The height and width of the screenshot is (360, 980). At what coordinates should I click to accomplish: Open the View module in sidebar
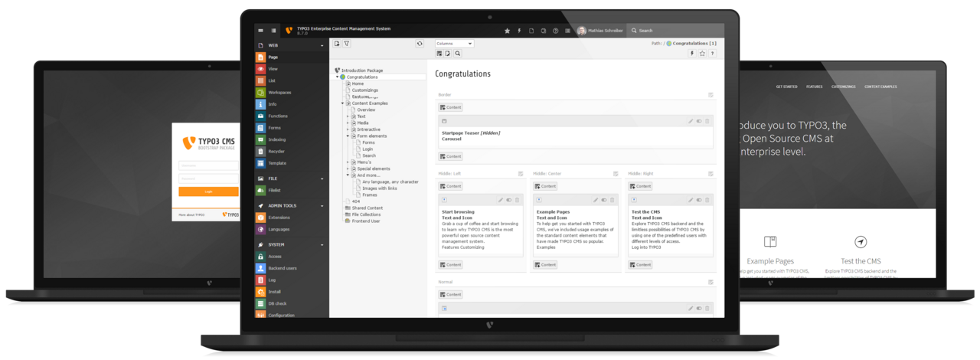273,69
